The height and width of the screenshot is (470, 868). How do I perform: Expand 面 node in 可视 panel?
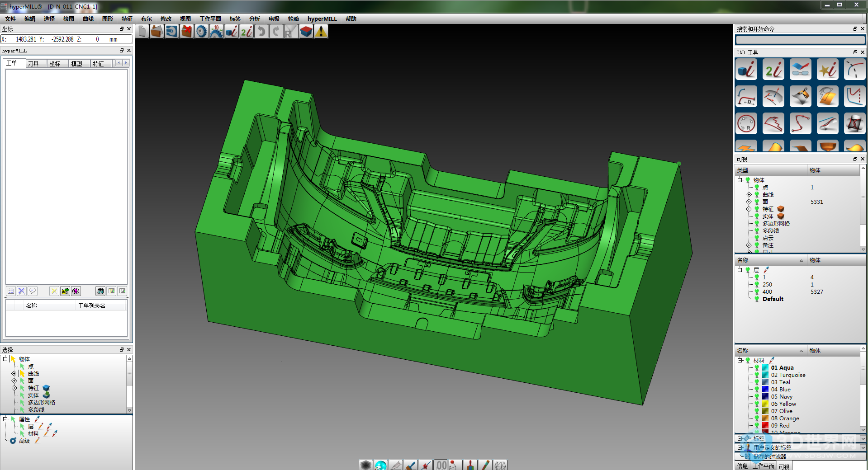(x=749, y=202)
